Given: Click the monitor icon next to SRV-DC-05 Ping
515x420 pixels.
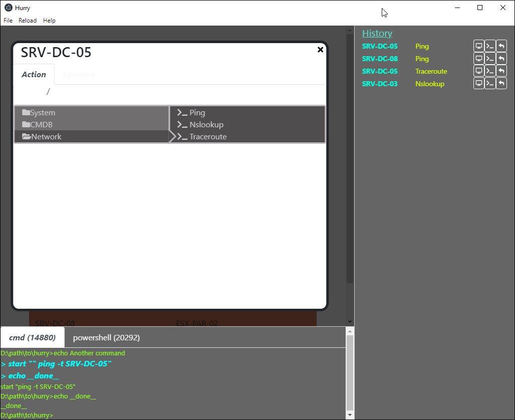Looking at the screenshot, I should (x=478, y=46).
